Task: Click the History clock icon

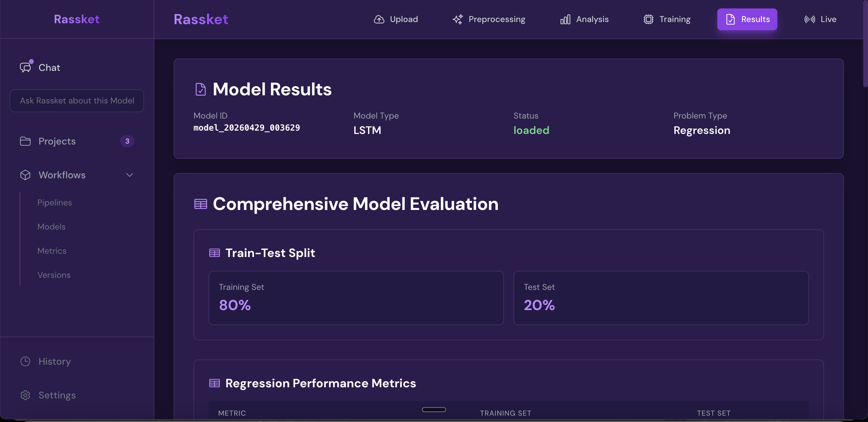Action: pos(25,361)
